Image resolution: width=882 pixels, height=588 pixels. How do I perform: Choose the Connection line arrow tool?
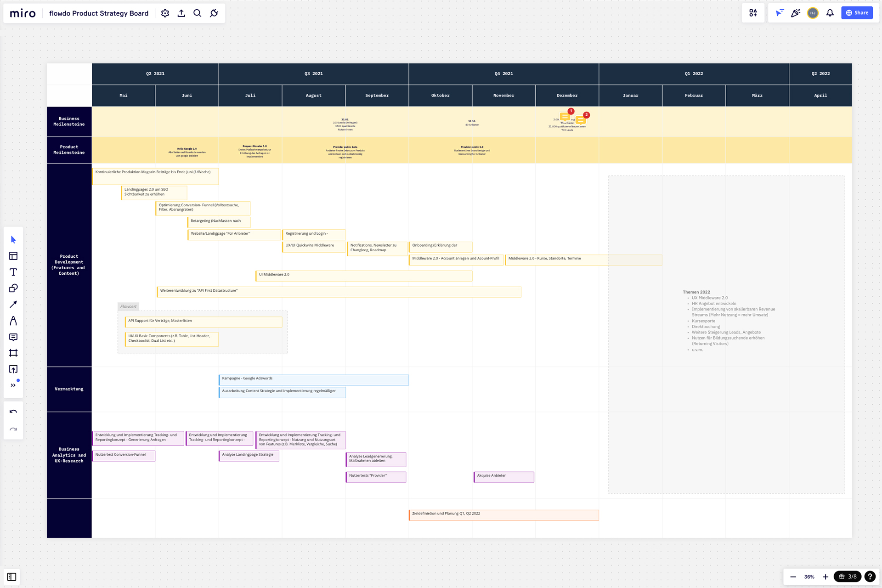coord(13,305)
